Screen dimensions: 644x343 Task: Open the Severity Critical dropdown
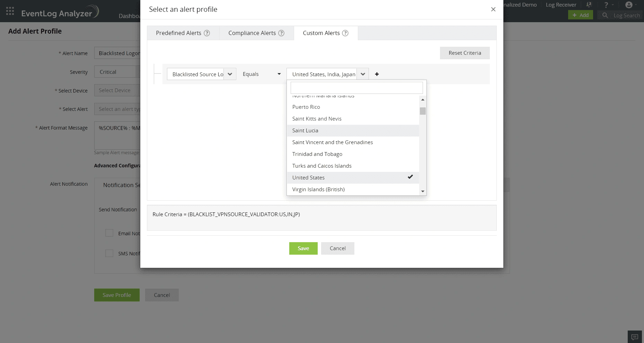click(x=117, y=72)
